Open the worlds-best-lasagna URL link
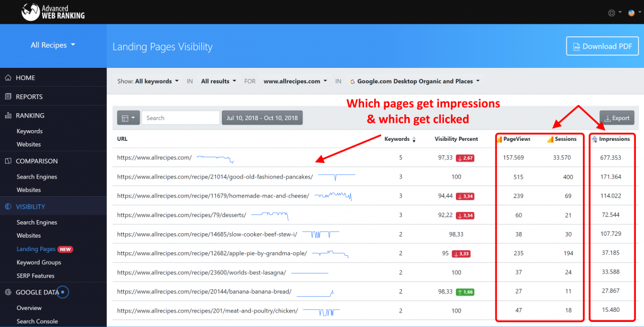The image size is (644, 327). pyautogui.click(x=201, y=272)
